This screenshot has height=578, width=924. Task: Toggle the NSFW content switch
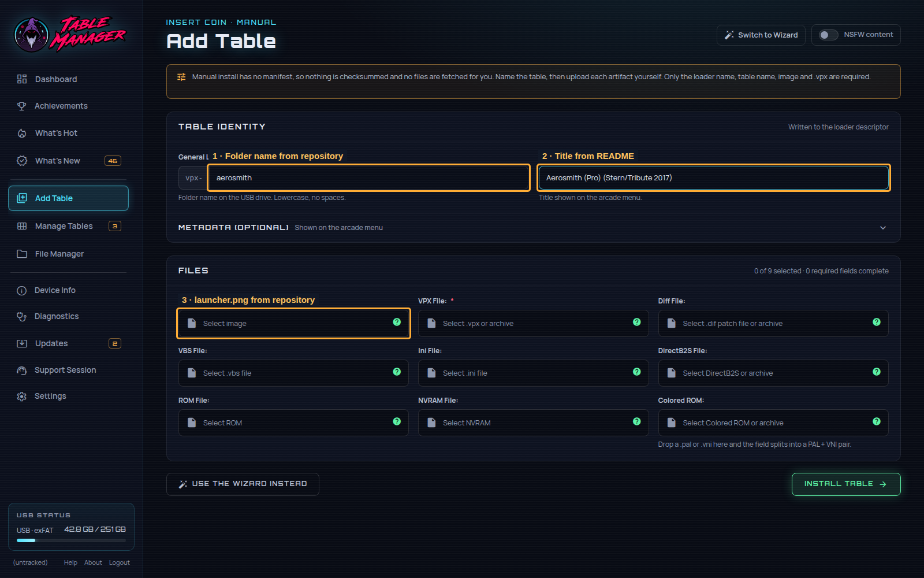pos(828,35)
